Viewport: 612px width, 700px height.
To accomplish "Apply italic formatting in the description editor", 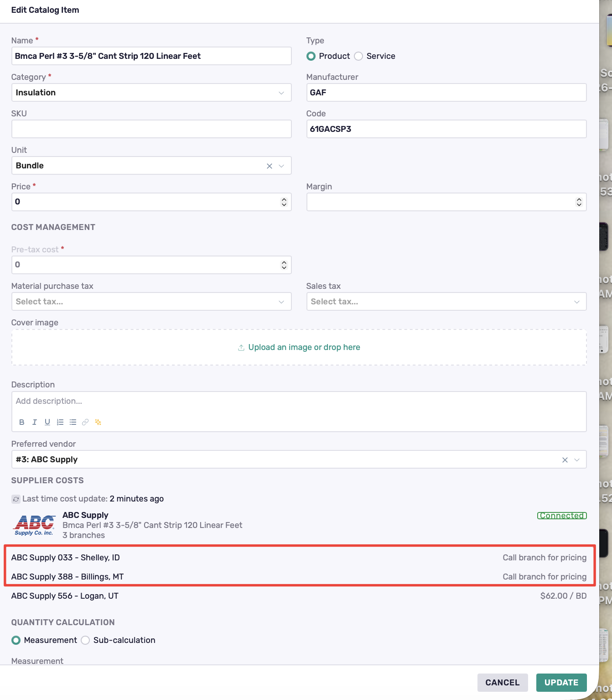I will [x=34, y=422].
